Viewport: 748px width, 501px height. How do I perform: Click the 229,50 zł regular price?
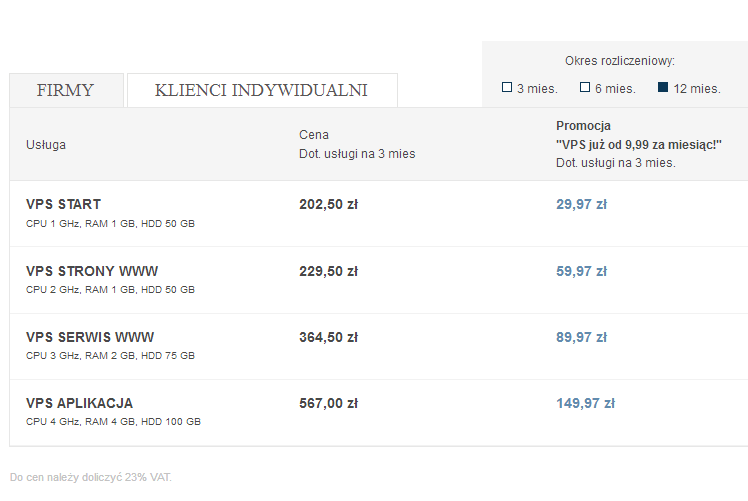(329, 271)
